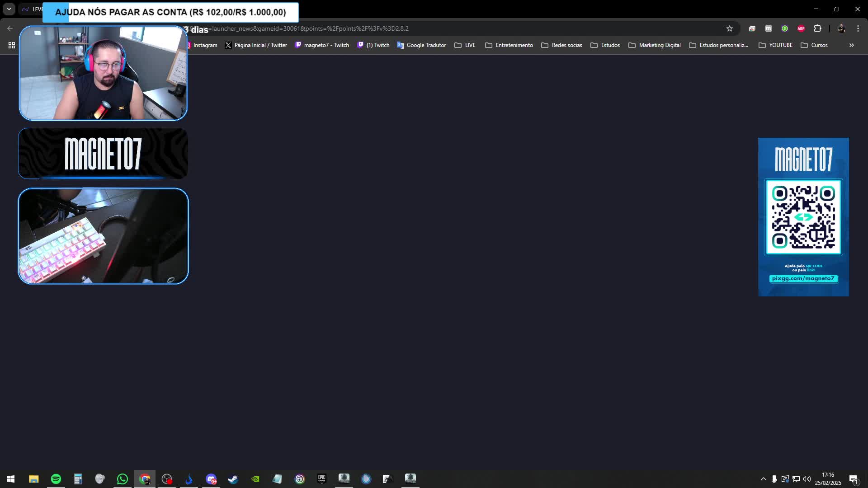
Task: Expand the Redes socias bookmarks folder
Action: click(561, 45)
